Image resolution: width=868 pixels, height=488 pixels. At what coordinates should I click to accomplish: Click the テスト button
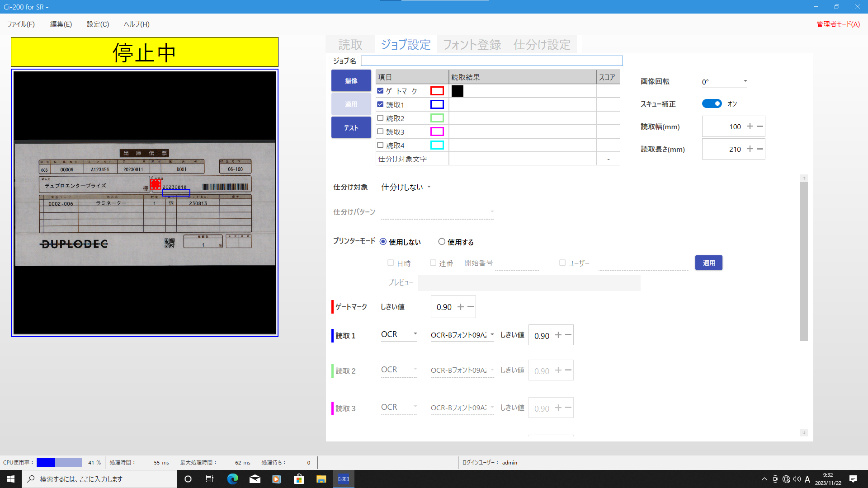pyautogui.click(x=351, y=127)
